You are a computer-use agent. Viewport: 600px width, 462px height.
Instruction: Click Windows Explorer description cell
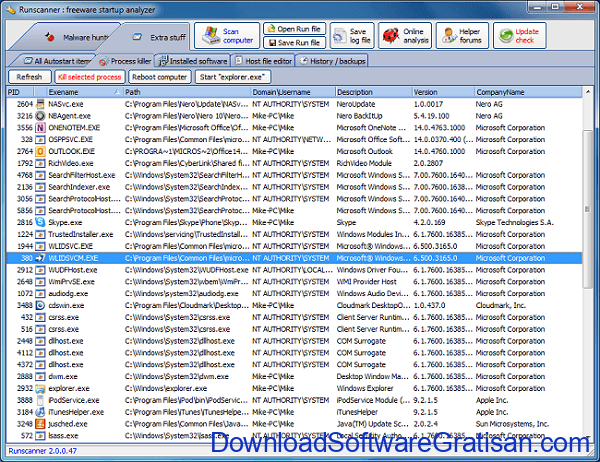[365, 389]
